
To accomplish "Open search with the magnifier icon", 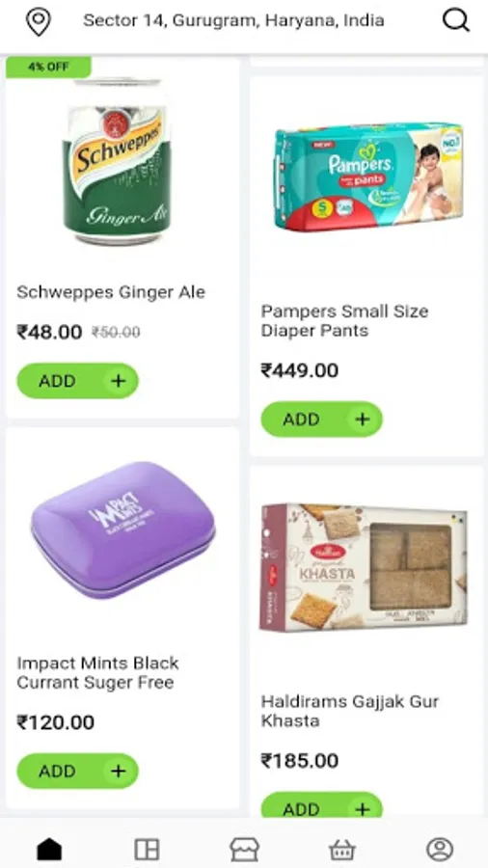I will pyautogui.click(x=456, y=21).
